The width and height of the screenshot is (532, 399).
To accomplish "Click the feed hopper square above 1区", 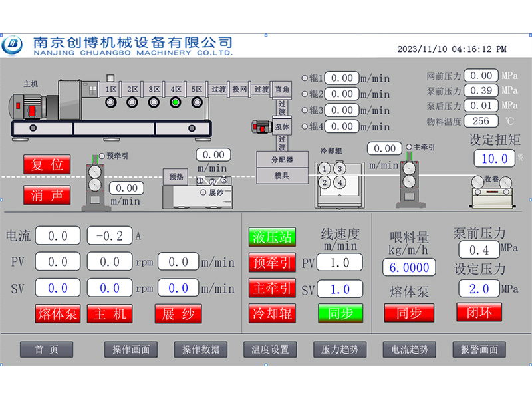I will click(x=110, y=78).
